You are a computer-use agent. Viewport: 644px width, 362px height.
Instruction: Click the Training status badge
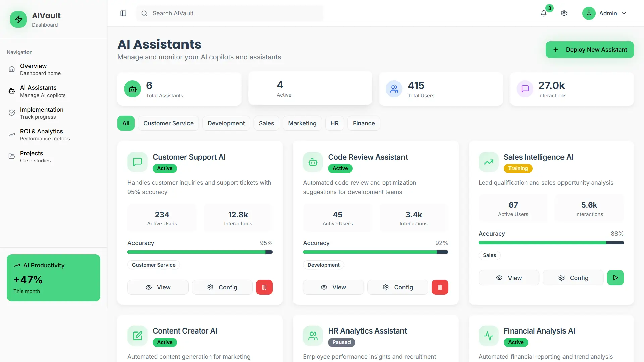point(518,168)
